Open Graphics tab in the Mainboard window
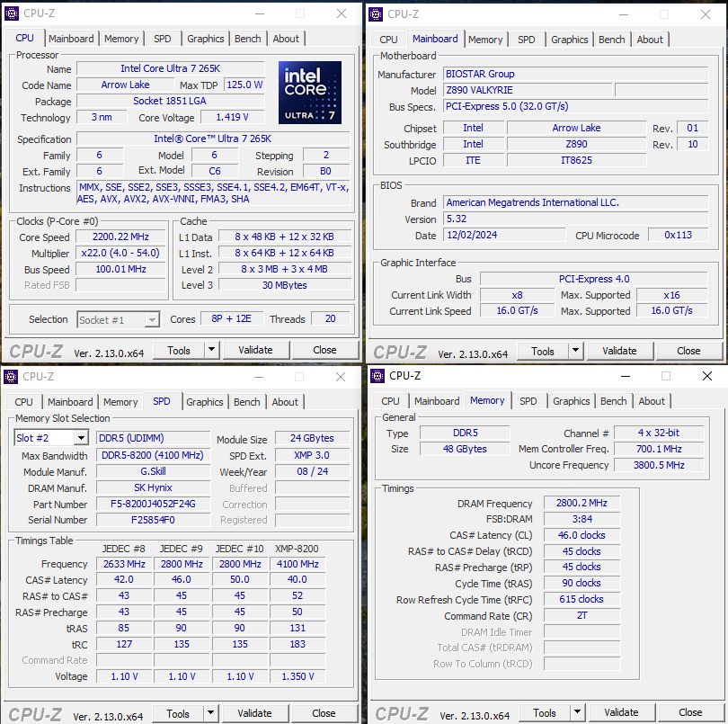The height and width of the screenshot is (724, 728). (569, 40)
